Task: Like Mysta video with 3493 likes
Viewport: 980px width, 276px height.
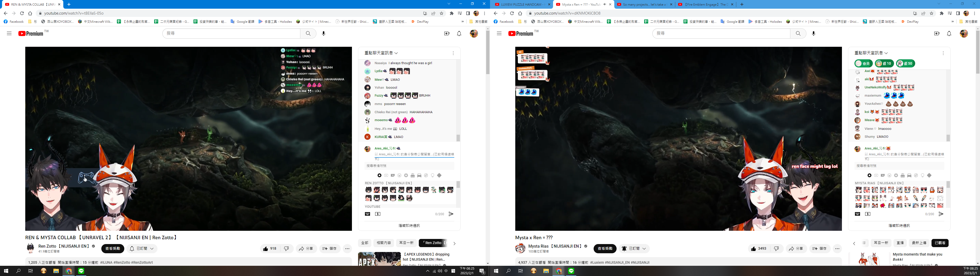Action: click(759, 249)
